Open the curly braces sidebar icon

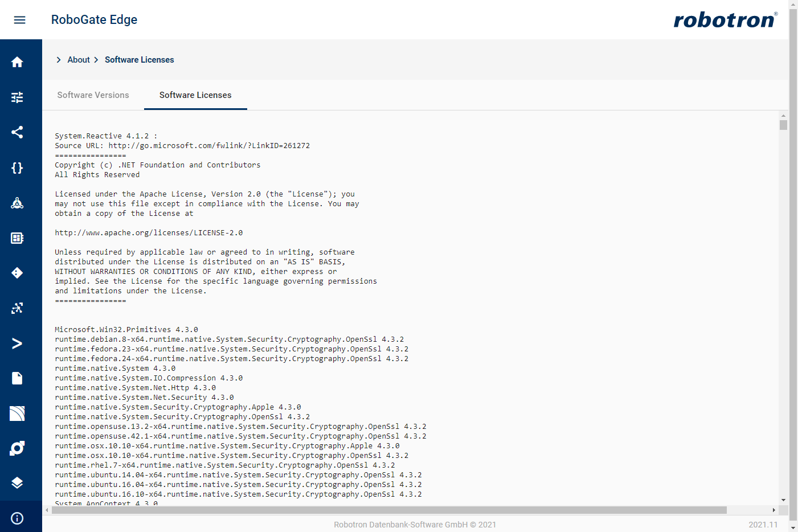tap(17, 167)
